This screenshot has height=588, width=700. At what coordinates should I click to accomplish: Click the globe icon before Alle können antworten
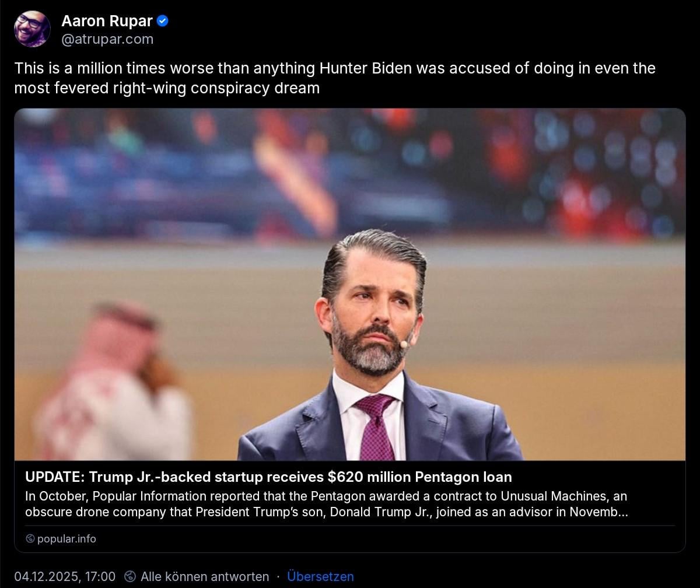131,577
